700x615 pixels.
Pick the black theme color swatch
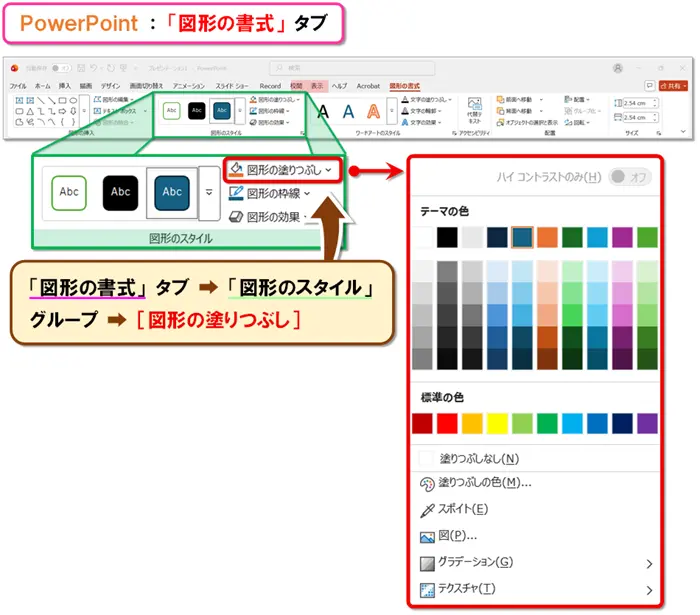click(x=447, y=237)
